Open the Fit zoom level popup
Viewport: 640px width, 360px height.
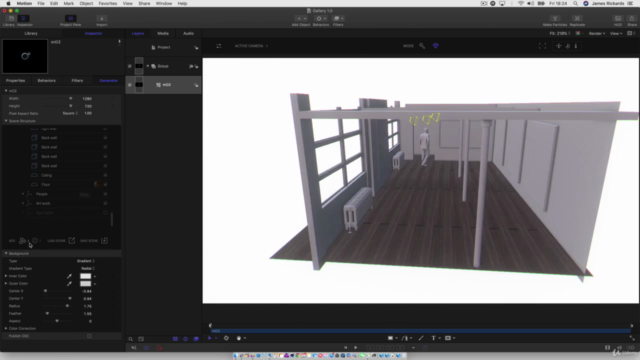pyautogui.click(x=560, y=33)
